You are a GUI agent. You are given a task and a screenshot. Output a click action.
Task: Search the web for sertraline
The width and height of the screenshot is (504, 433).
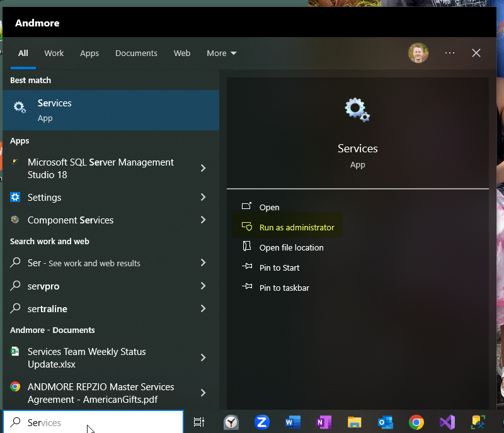47,308
